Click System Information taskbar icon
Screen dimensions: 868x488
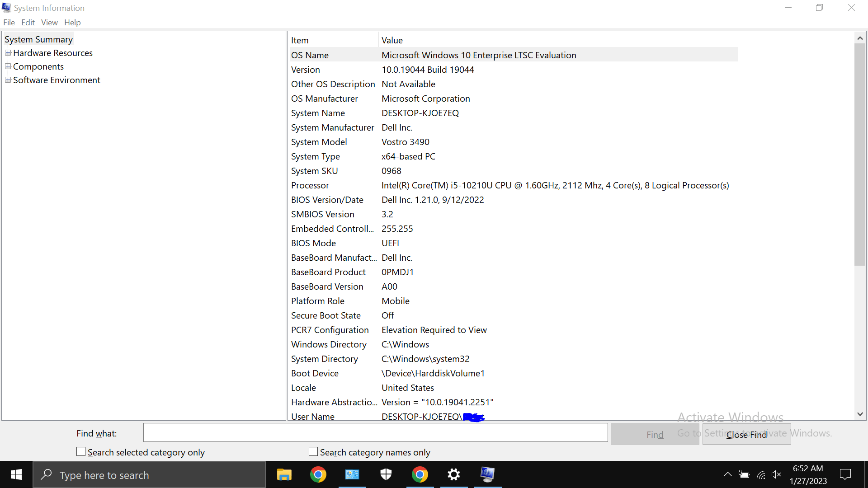point(487,475)
